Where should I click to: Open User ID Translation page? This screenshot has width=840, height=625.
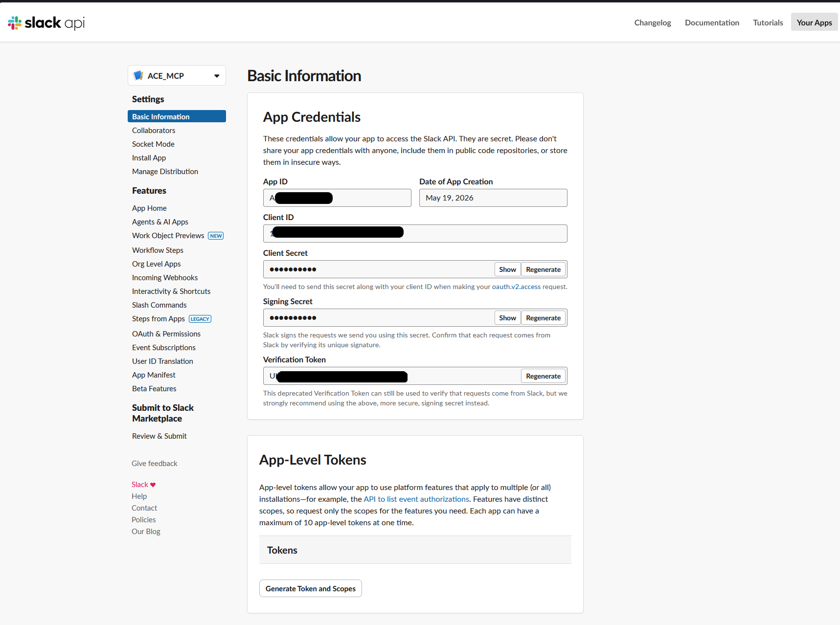162,361
